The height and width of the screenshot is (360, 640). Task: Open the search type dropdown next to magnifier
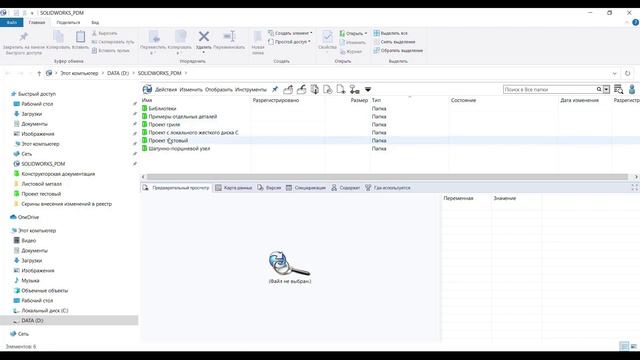(607, 89)
